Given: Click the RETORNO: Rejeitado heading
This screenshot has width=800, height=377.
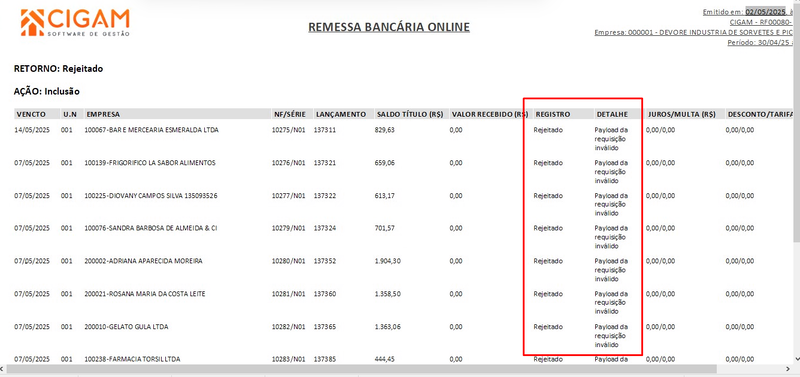Looking at the screenshot, I should click(59, 68).
